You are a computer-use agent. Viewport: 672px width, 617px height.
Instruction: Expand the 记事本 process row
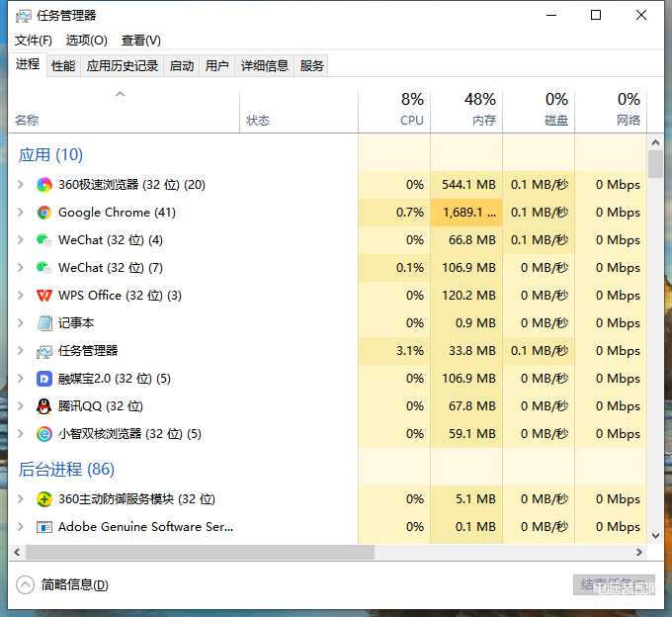(x=20, y=323)
